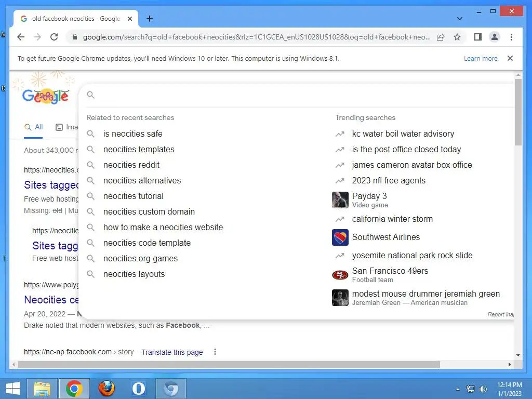
Task: Show hidden system tray icons
Action: 458,389
